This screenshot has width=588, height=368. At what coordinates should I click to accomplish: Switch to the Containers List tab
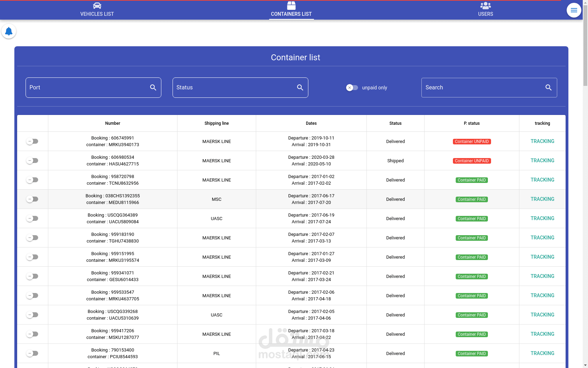291,10
